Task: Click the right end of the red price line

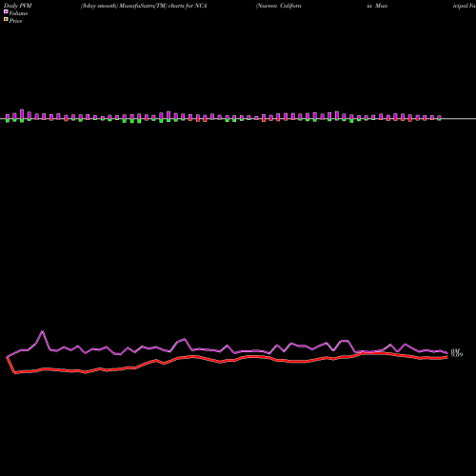Action: [447, 357]
